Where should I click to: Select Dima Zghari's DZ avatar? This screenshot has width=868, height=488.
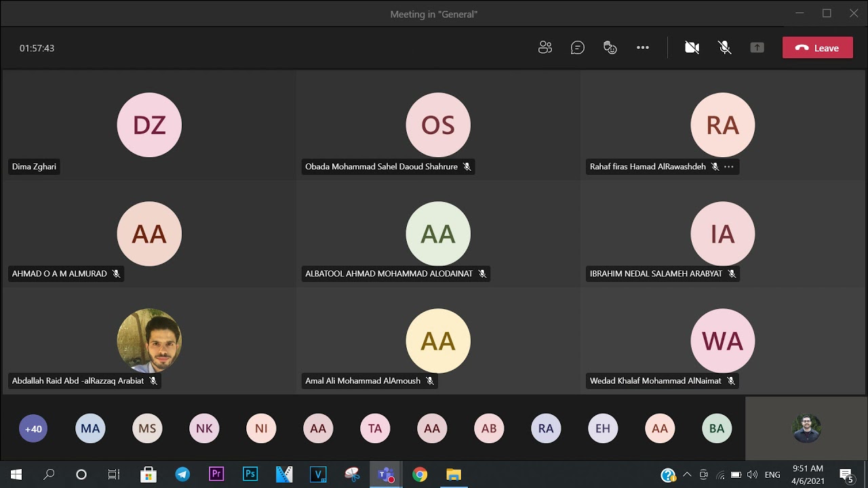click(x=149, y=125)
